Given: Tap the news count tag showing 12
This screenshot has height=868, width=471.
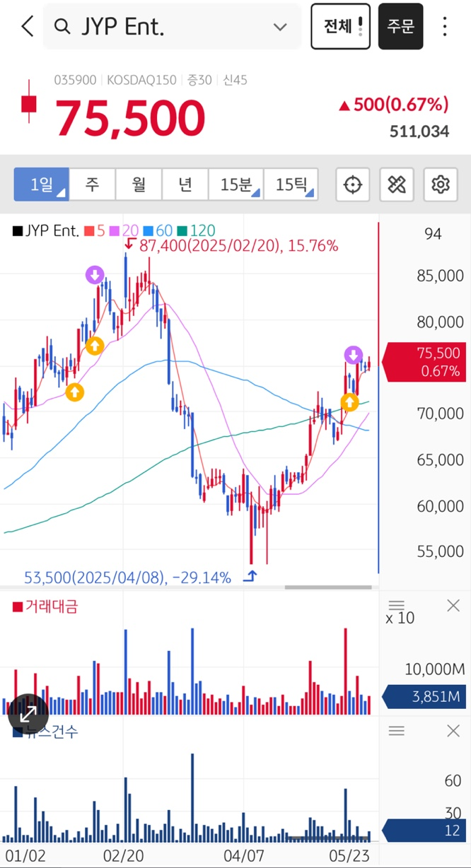Looking at the screenshot, I should [424, 831].
